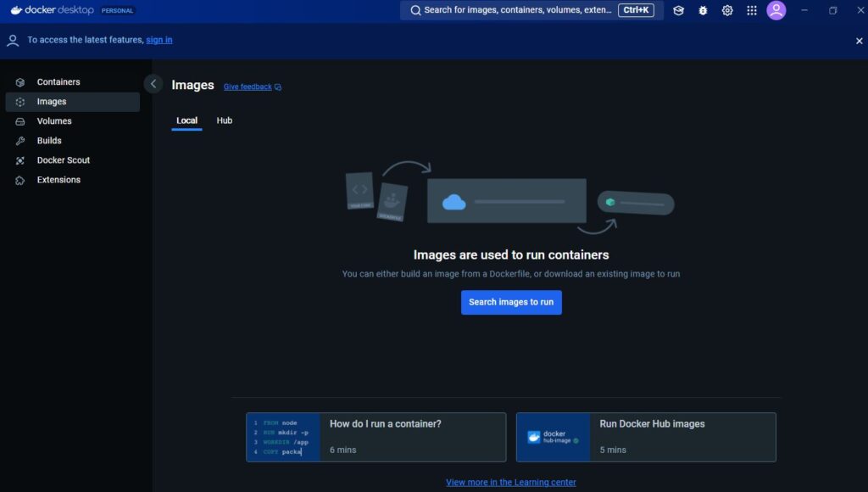Click the search magnifier icon
The image size is (868, 492).
click(x=415, y=10)
